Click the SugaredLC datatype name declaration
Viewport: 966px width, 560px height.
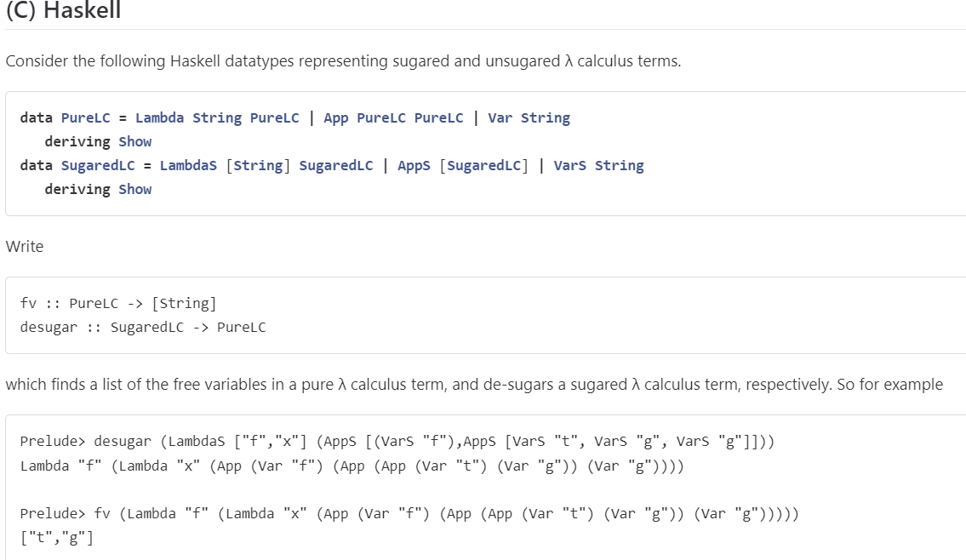pos(98,166)
